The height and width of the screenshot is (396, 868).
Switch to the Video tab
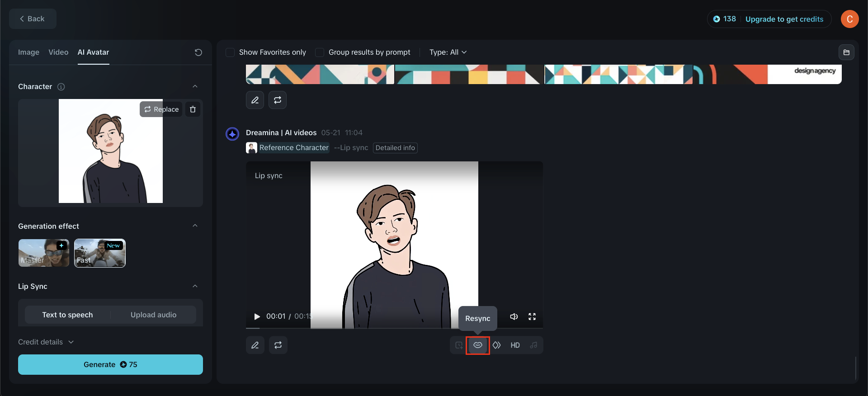point(58,52)
